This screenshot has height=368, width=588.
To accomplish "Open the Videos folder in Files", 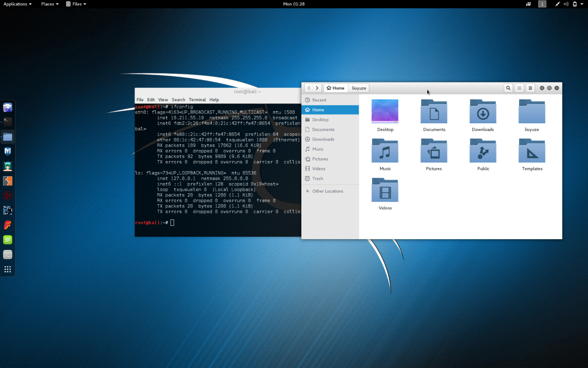I will [x=385, y=190].
